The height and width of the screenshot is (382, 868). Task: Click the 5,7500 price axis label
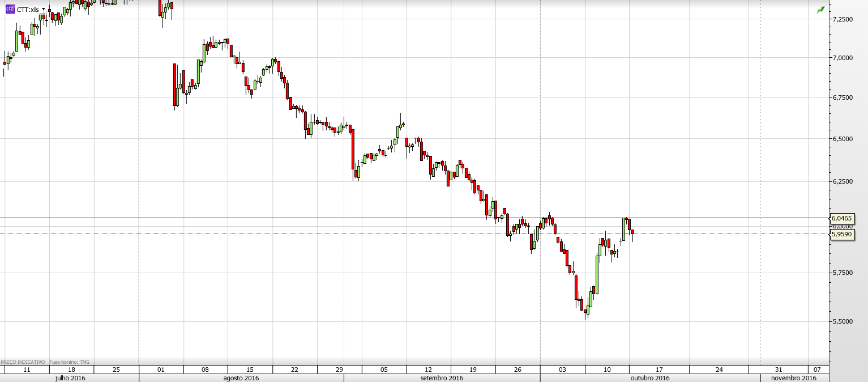tap(843, 273)
